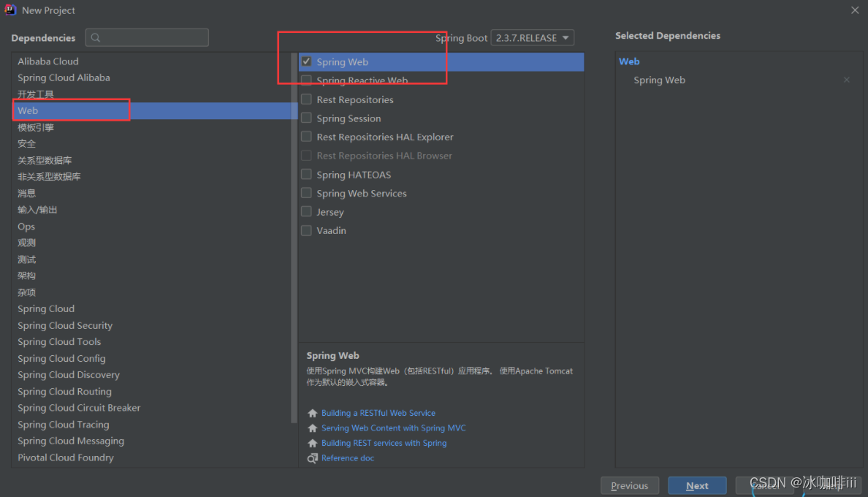Enable the Vaadin checkbox
The width and height of the screenshot is (868, 497).
pos(306,230)
